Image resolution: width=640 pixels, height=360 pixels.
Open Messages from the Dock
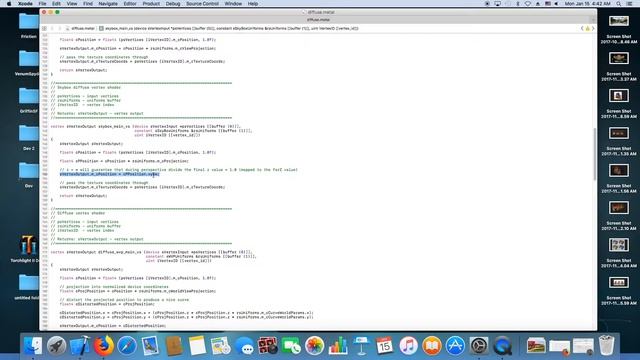(x=244, y=345)
